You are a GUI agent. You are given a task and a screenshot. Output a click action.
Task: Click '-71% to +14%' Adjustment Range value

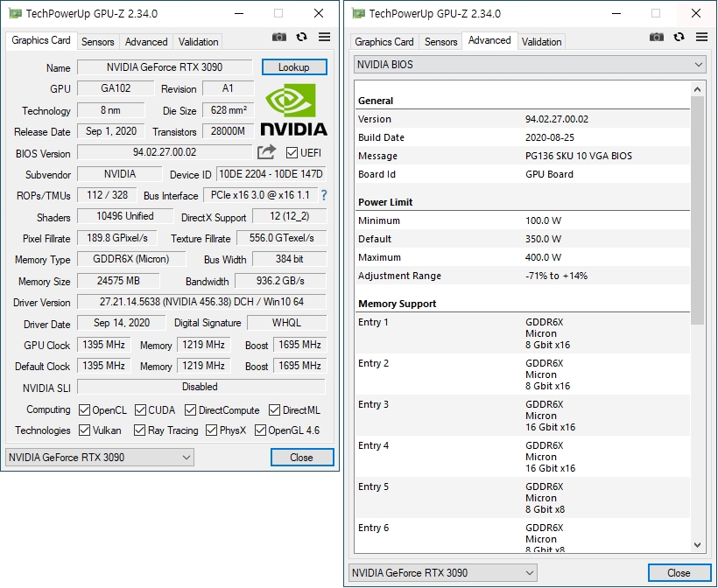(x=556, y=276)
